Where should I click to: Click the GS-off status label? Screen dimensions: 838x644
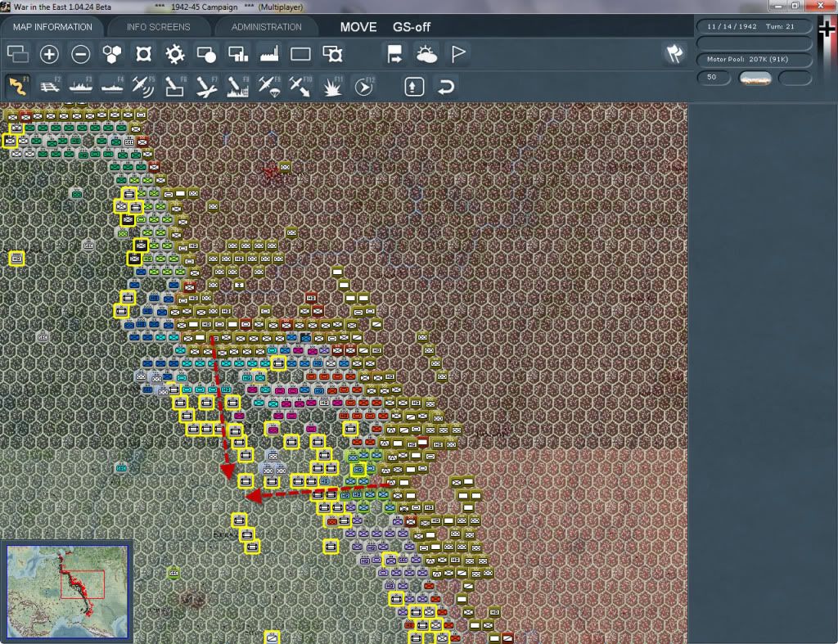pyautogui.click(x=412, y=27)
